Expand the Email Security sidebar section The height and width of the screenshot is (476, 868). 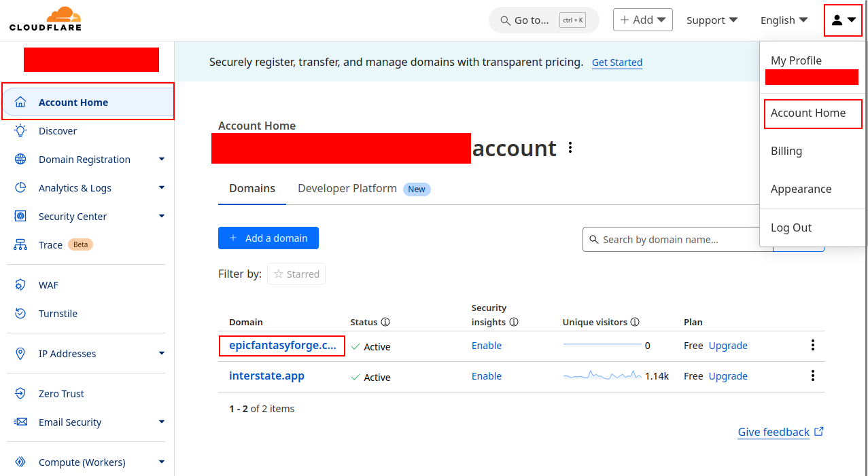[x=162, y=422]
